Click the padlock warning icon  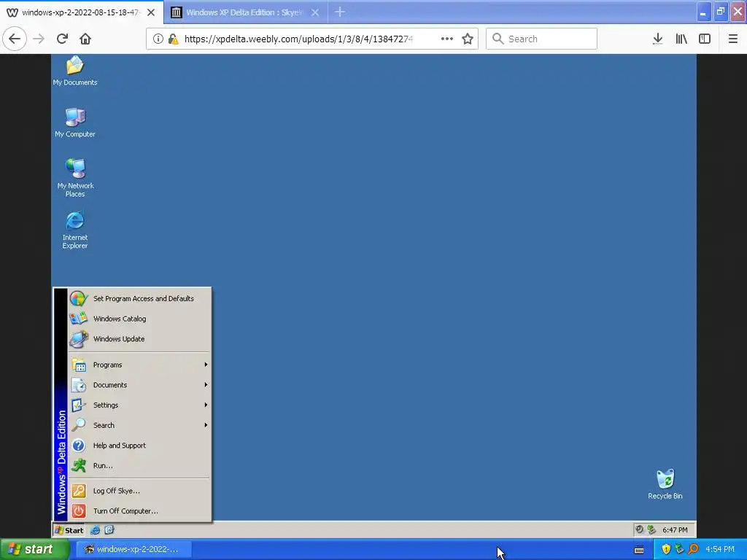click(173, 39)
